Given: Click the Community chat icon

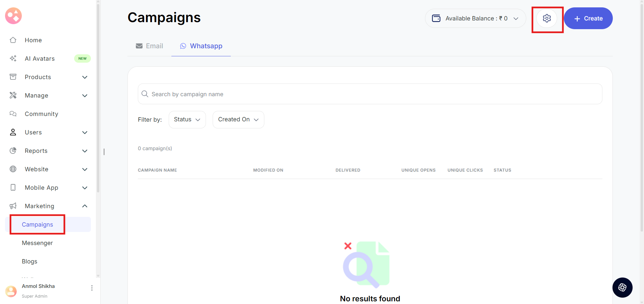Looking at the screenshot, I should pos(13,114).
